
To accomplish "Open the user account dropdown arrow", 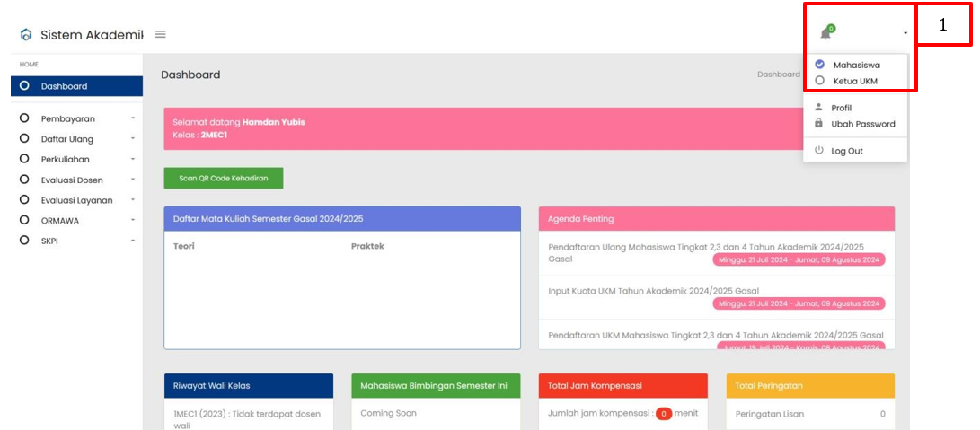I will (x=905, y=33).
